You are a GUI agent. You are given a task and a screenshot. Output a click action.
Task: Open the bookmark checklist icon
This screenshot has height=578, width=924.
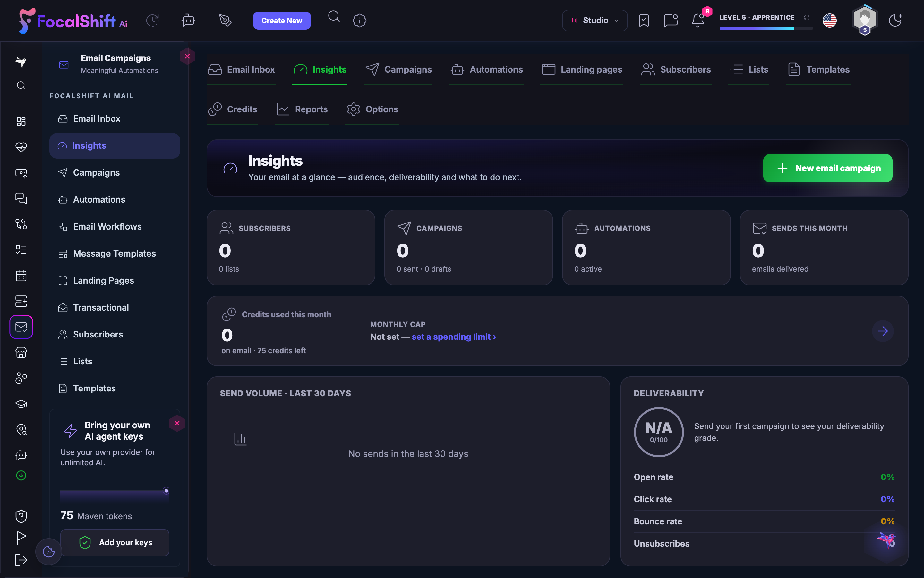pyautogui.click(x=644, y=20)
